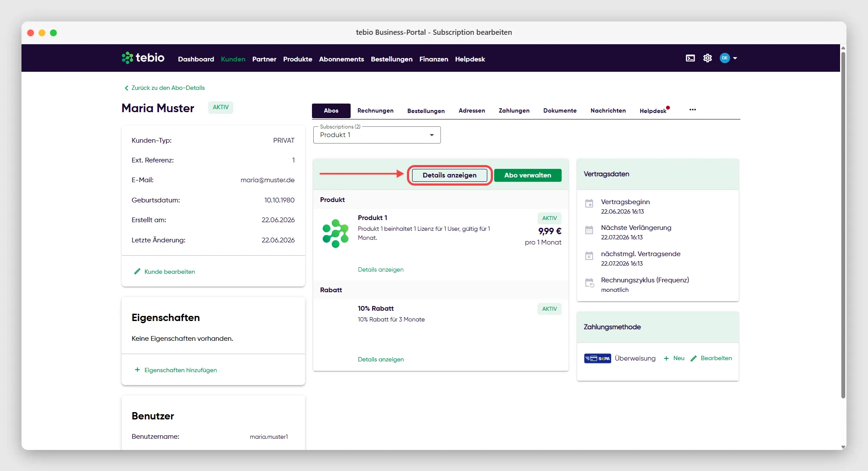This screenshot has width=868, height=471.
Task: Click the Rechnungszyklus frequency icon
Action: [x=589, y=282]
